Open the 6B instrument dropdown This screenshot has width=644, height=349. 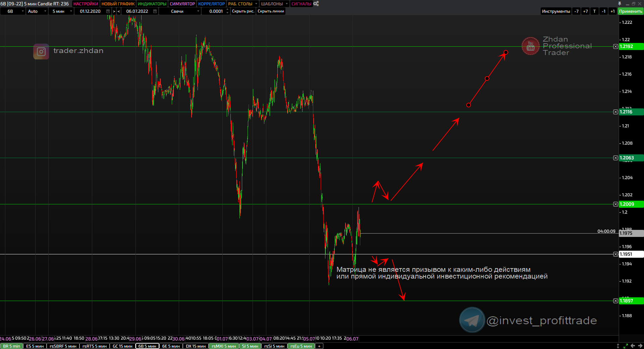pyautogui.click(x=13, y=11)
